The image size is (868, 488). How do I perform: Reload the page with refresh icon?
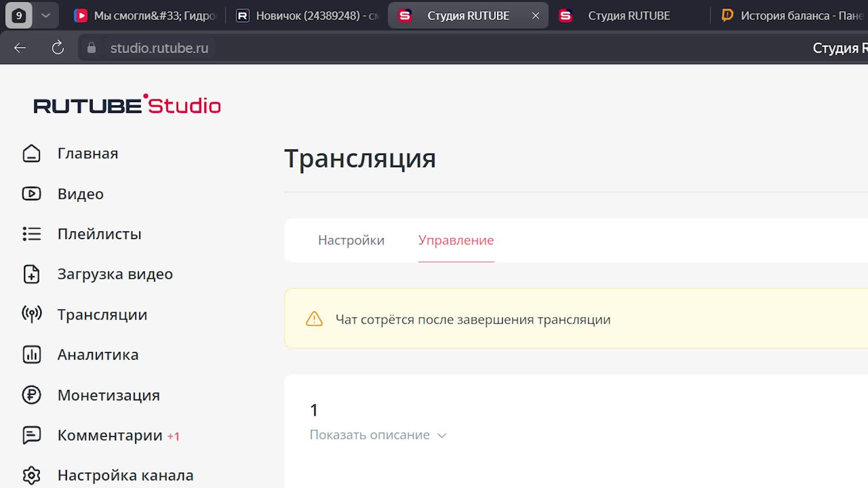58,48
